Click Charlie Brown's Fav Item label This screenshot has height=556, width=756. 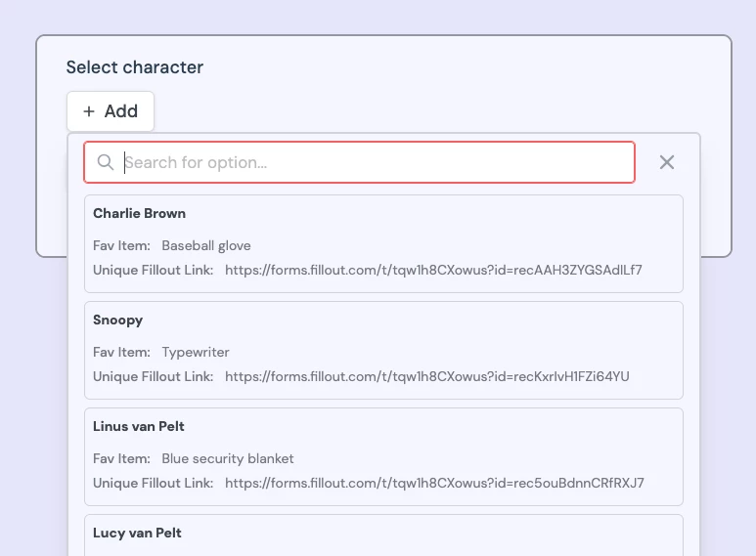[x=121, y=245]
